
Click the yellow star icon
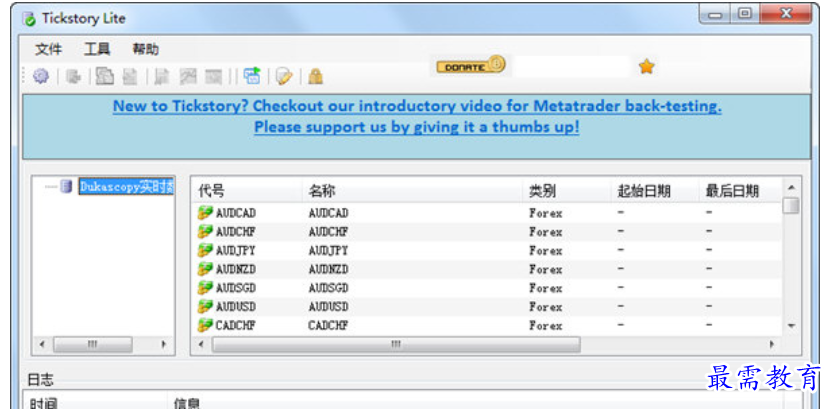click(646, 67)
